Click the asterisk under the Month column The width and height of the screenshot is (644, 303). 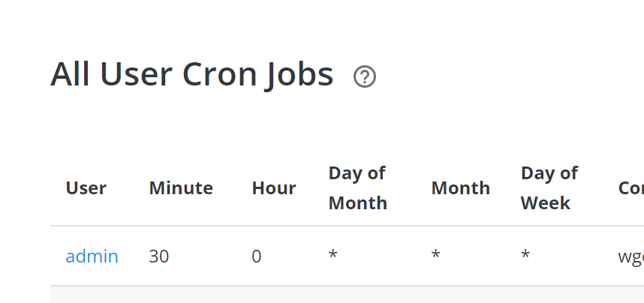[x=435, y=254]
